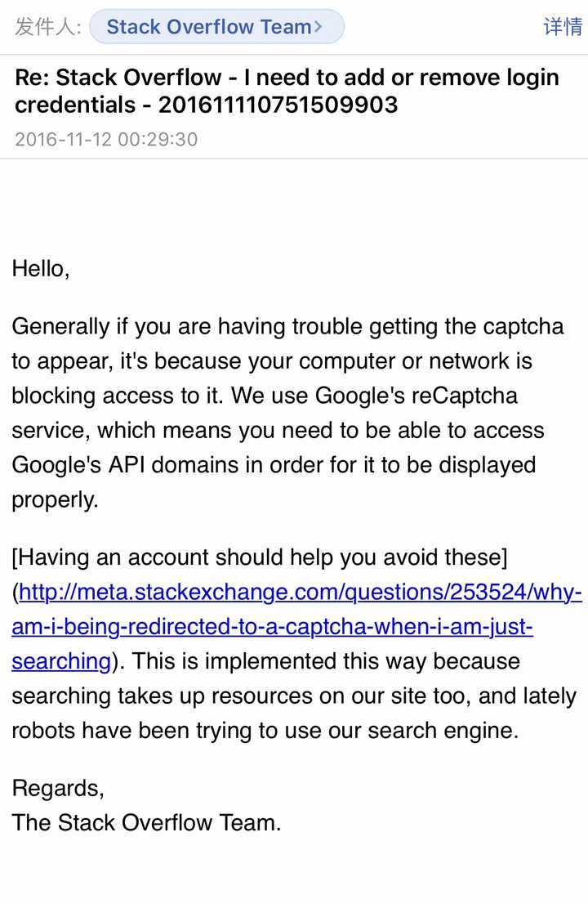Tap the 2016-11-12 00:29:30 timestamp
Viewport: 588px width, 904px height.
coord(106,139)
